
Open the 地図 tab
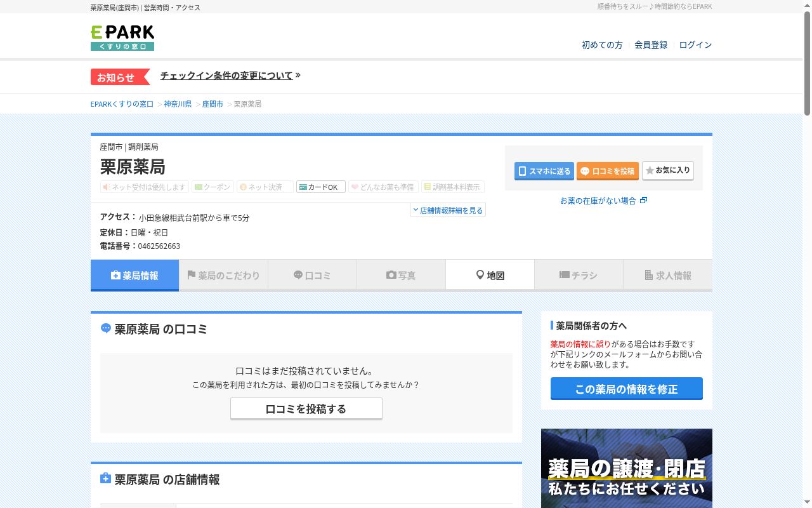click(x=490, y=275)
